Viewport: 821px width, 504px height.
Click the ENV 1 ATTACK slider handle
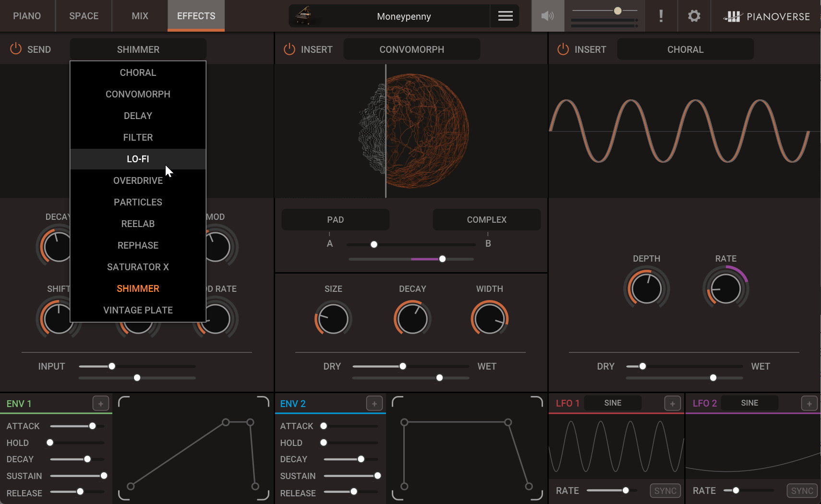[92, 426]
